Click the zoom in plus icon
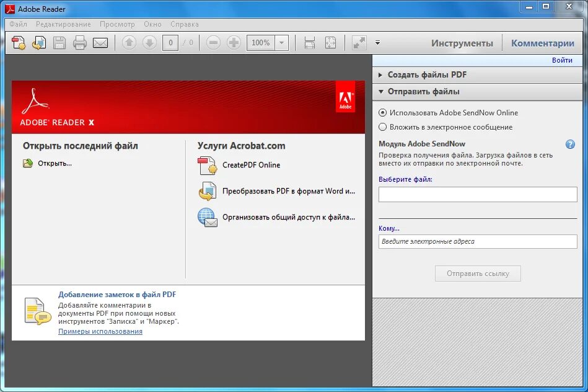 click(x=234, y=43)
